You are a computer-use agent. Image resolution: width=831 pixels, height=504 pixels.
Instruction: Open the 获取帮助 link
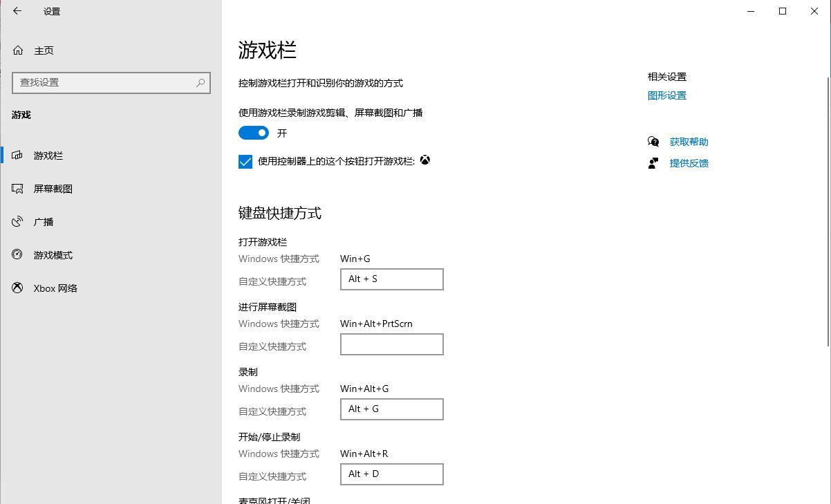tap(689, 142)
